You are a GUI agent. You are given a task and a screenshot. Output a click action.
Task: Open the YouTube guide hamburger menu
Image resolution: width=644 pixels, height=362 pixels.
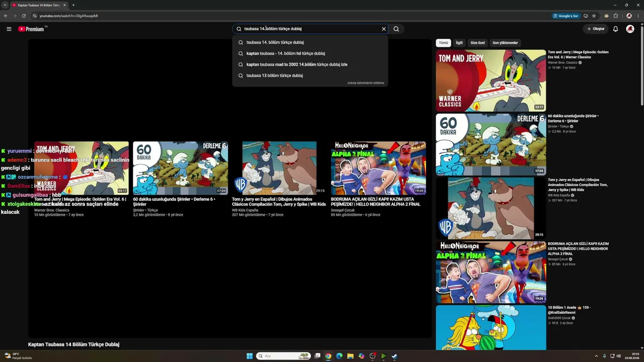pos(9,29)
